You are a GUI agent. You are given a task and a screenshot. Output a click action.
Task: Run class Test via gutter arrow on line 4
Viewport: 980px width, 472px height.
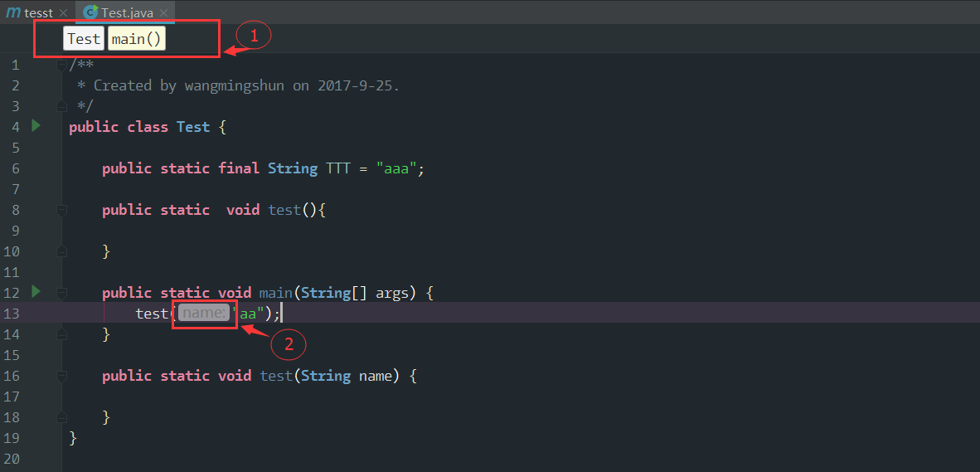coord(36,126)
